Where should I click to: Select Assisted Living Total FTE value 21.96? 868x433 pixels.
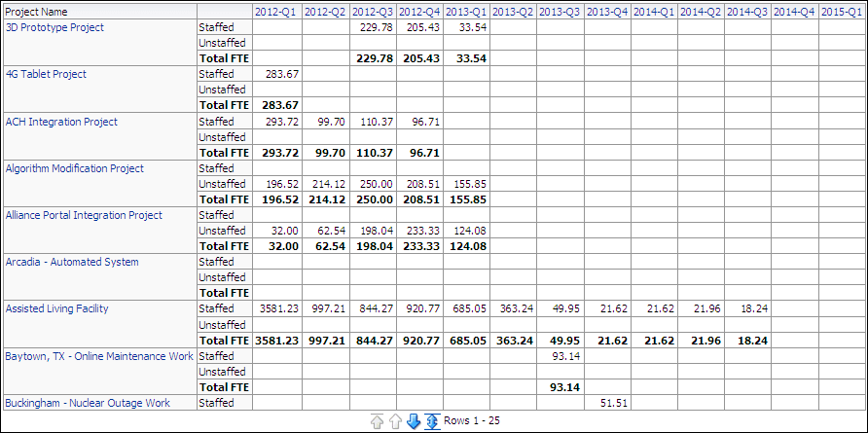706,340
